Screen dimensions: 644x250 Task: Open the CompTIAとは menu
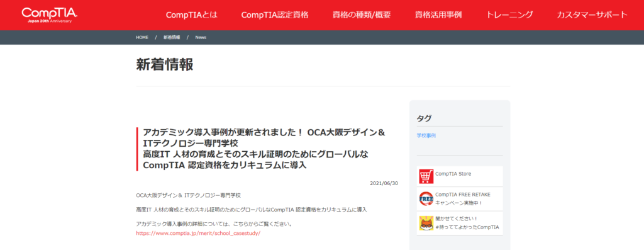191,15
